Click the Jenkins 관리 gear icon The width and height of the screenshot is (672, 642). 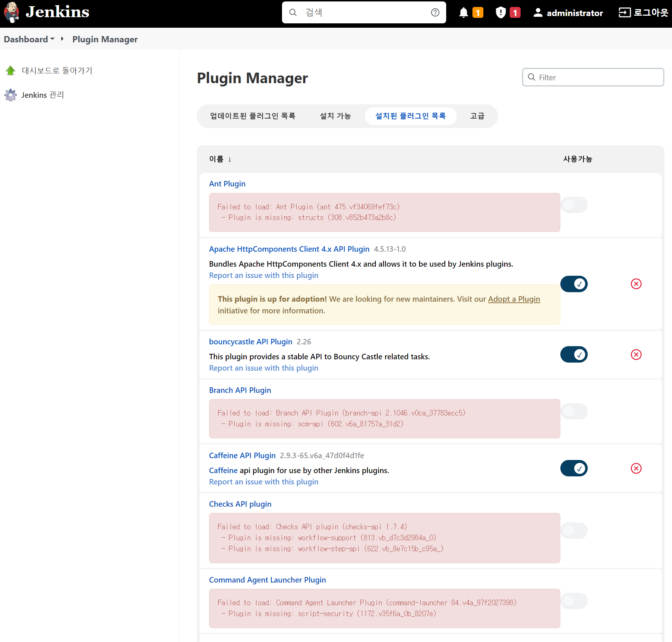click(x=11, y=95)
